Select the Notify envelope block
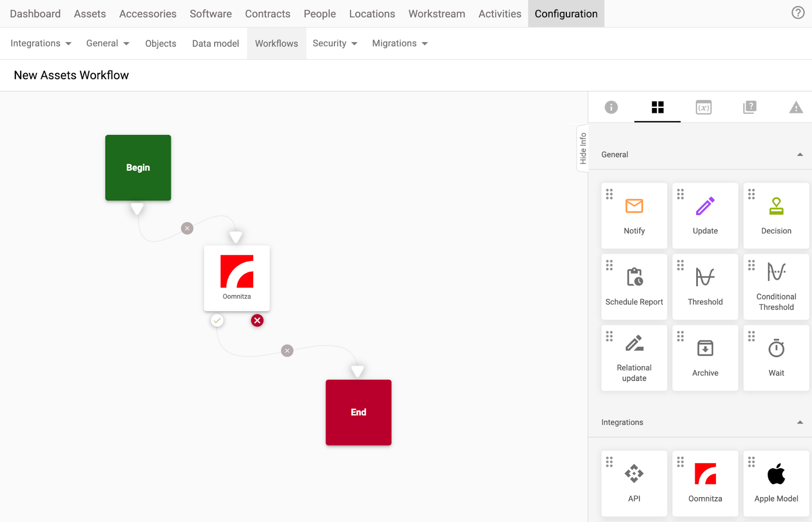 click(634, 216)
